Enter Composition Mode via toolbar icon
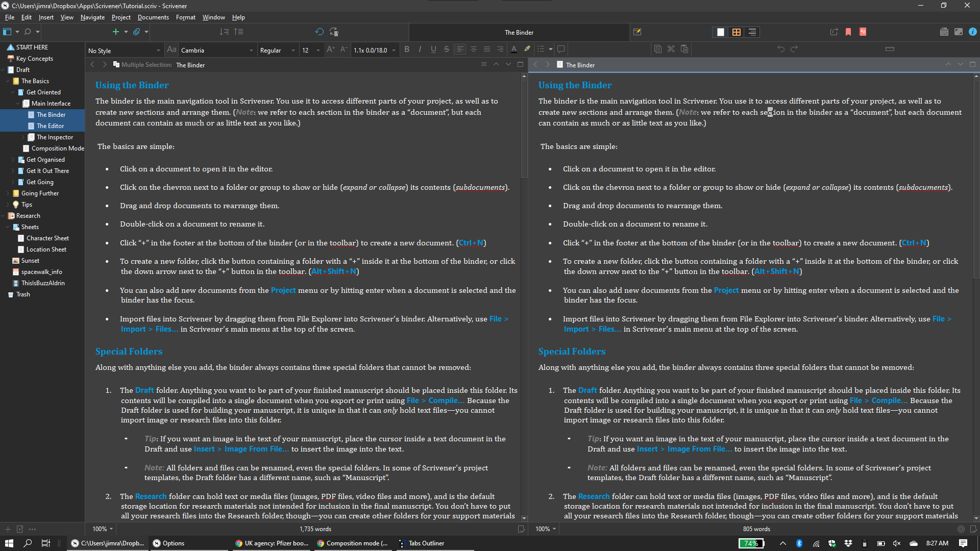This screenshot has width=980, height=551. (x=959, y=32)
